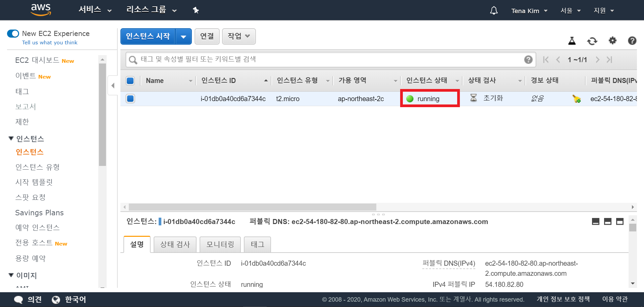Screen dimensions: 644x307
Task: Click 한국어 language selector
Action: tap(75, 300)
